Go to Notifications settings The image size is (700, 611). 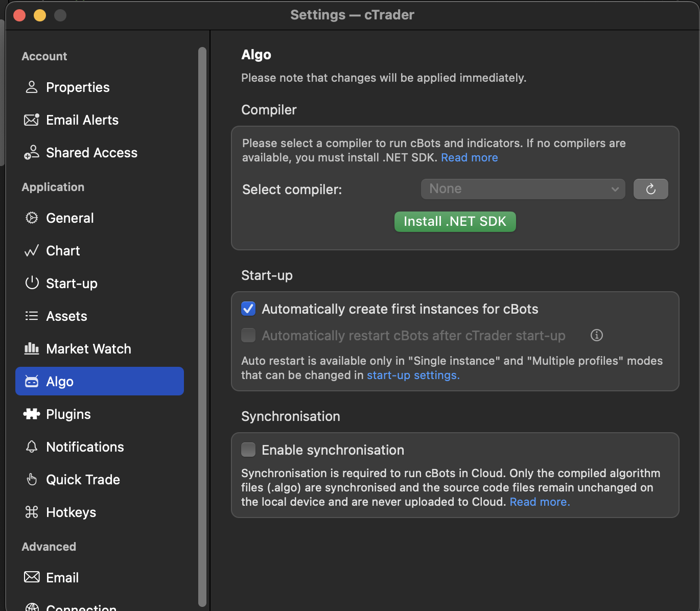click(x=100, y=447)
